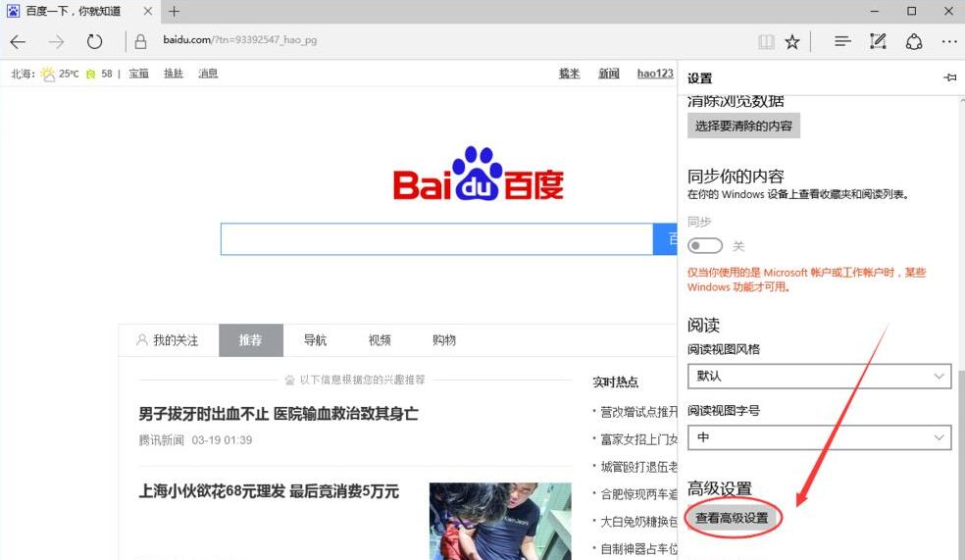Click hot topic 自制神器占车位
The height and width of the screenshot is (560, 965).
pos(638,548)
